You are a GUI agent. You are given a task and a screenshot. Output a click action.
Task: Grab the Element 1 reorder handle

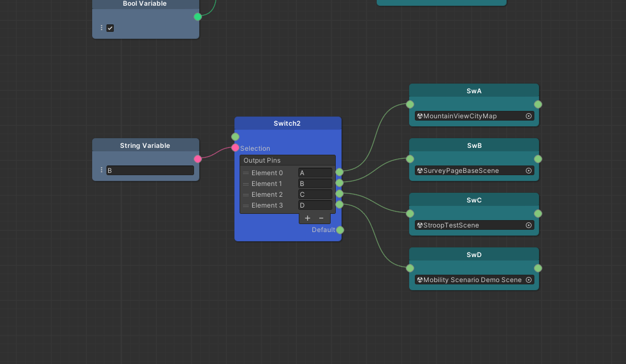click(x=246, y=184)
